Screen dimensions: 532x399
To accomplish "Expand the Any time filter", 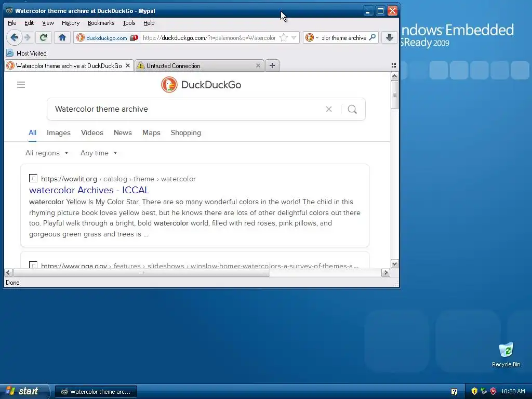I will coord(99,153).
